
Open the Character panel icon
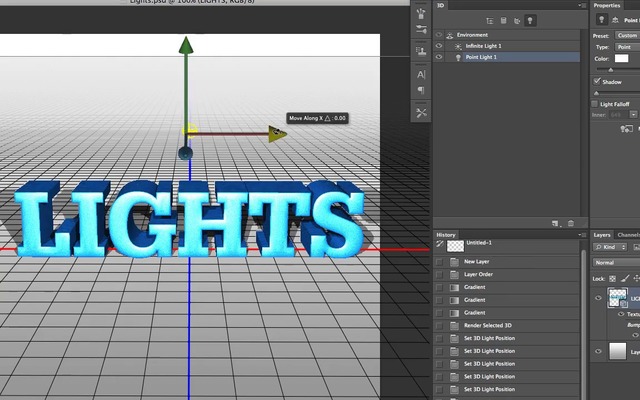click(x=421, y=74)
